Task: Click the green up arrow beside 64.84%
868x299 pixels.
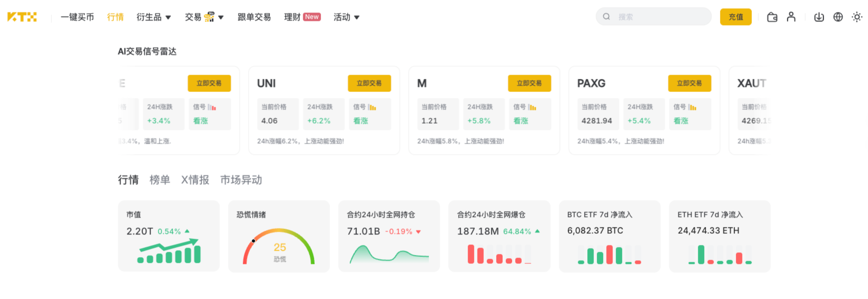Action: 537,231
